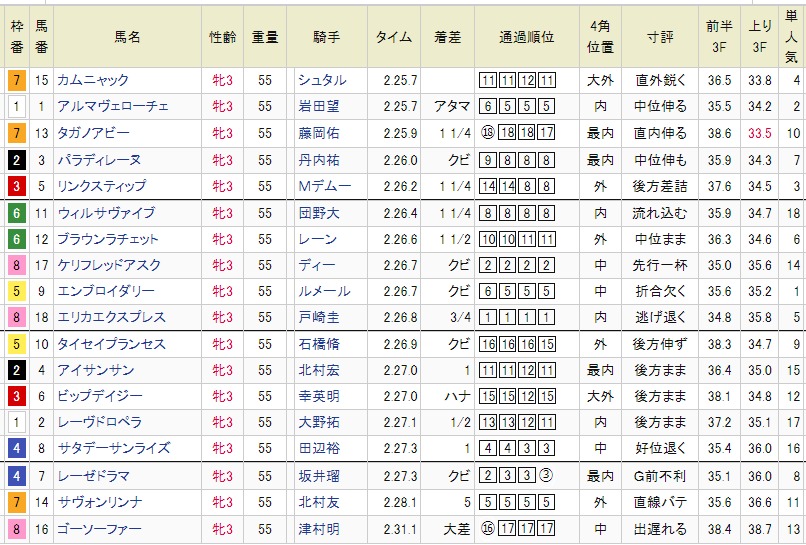The width and height of the screenshot is (806, 545).
Task: Click comment 逃げ退く in エリカエクスプレス row
Action: pyautogui.click(x=661, y=317)
